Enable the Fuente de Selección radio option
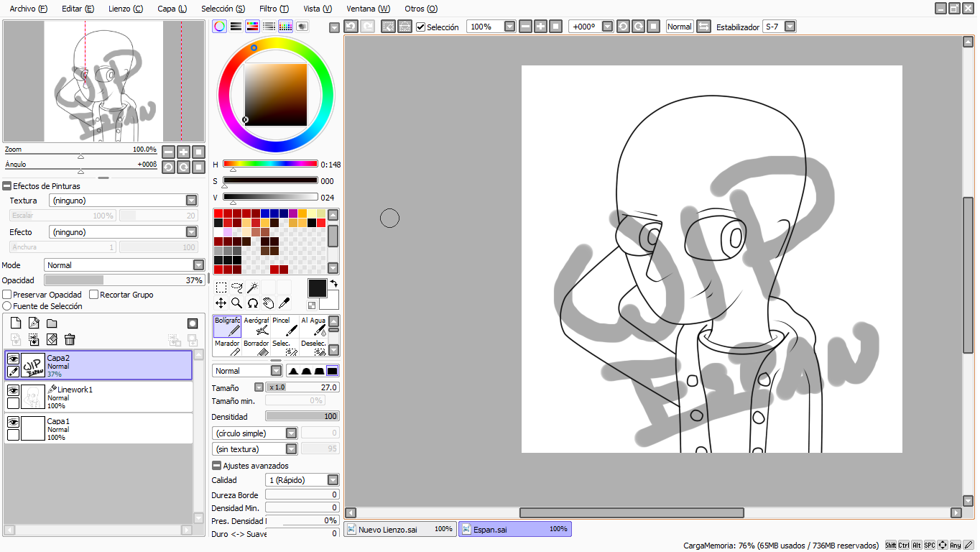Image resolution: width=980 pixels, height=552 pixels. [x=7, y=306]
